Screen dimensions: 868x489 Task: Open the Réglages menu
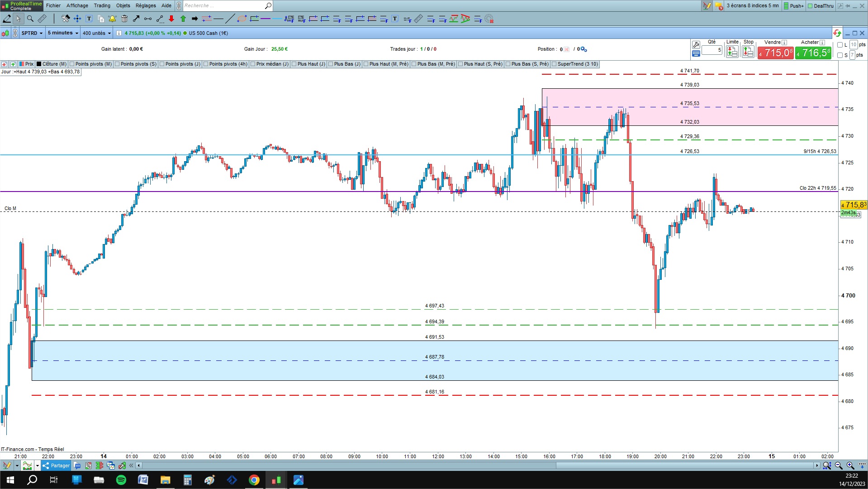pos(146,5)
